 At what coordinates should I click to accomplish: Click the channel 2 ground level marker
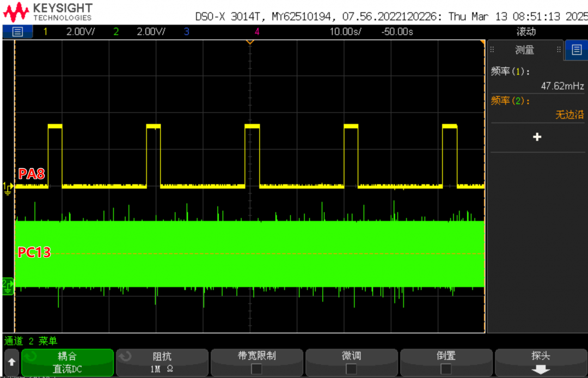pyautogui.click(x=8, y=284)
